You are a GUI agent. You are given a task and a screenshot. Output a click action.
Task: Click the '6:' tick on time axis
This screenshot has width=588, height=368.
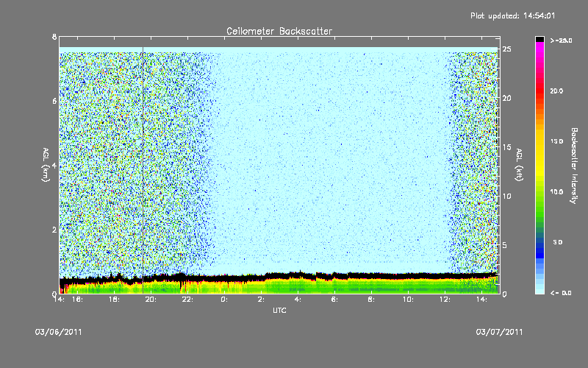click(334, 300)
